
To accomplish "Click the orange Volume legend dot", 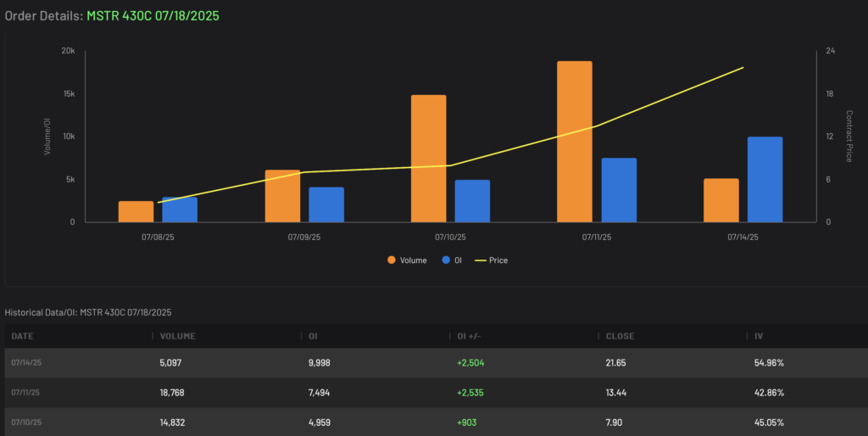I will 392,260.
